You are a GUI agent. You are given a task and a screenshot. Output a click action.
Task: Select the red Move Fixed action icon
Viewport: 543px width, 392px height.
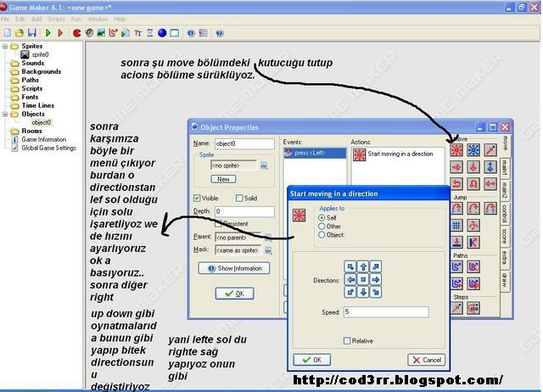pos(456,150)
